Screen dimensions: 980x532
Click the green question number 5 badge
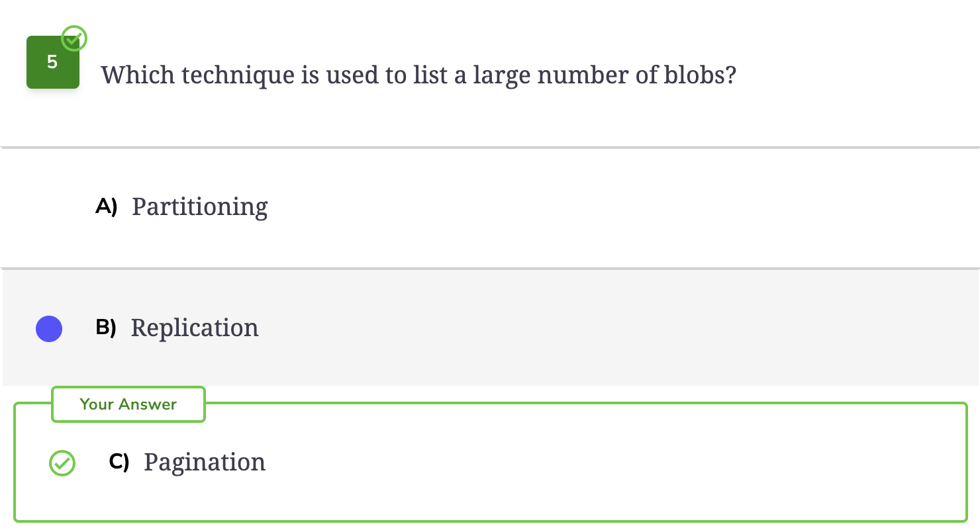point(53,62)
